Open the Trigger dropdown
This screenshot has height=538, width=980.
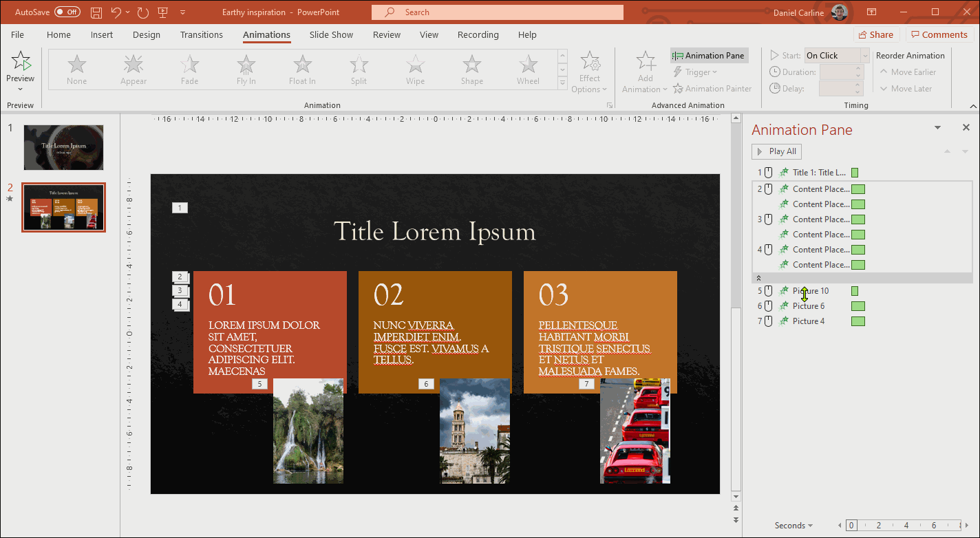click(696, 72)
